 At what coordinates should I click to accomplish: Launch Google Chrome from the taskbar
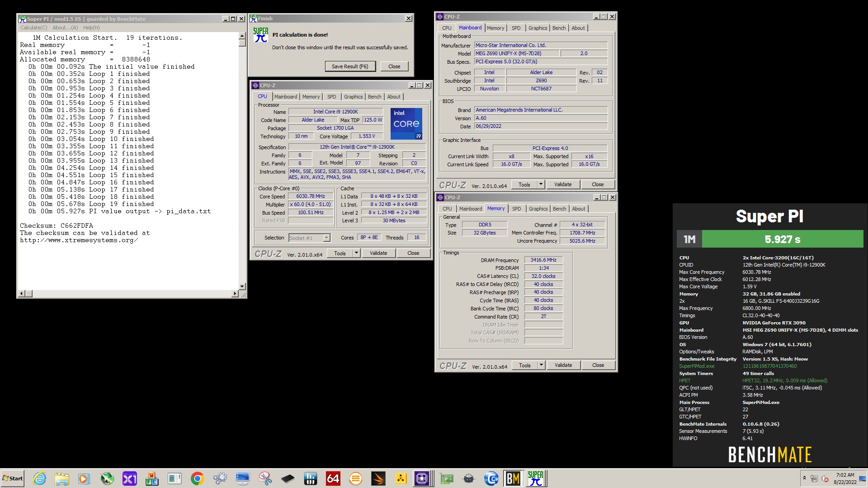point(198,479)
